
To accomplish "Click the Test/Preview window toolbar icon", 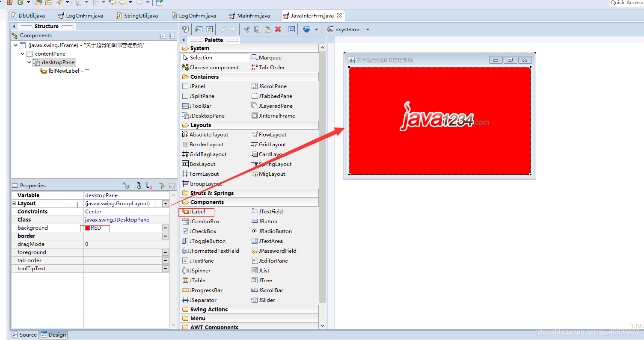I will coord(199,29).
